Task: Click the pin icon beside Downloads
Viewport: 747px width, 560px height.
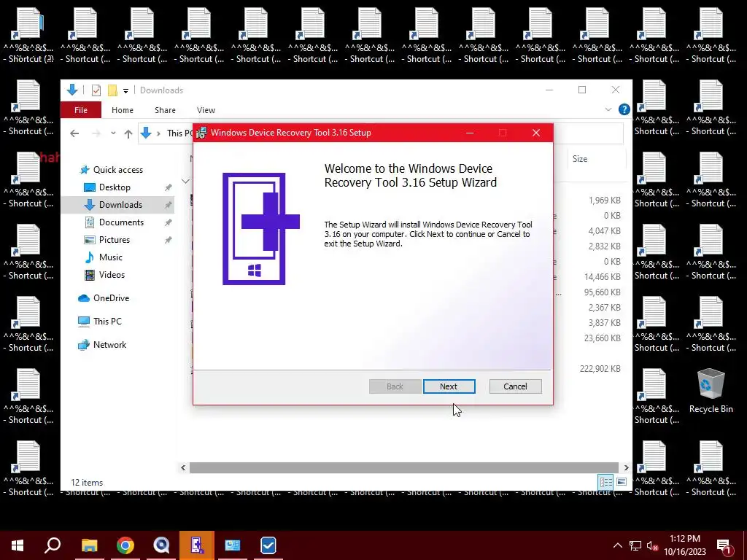Action: tap(169, 205)
